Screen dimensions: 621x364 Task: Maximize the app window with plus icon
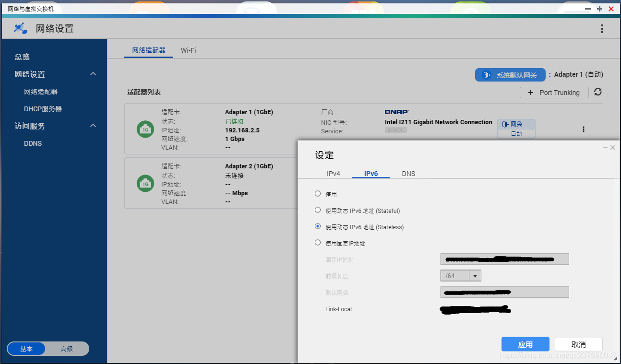click(x=600, y=9)
